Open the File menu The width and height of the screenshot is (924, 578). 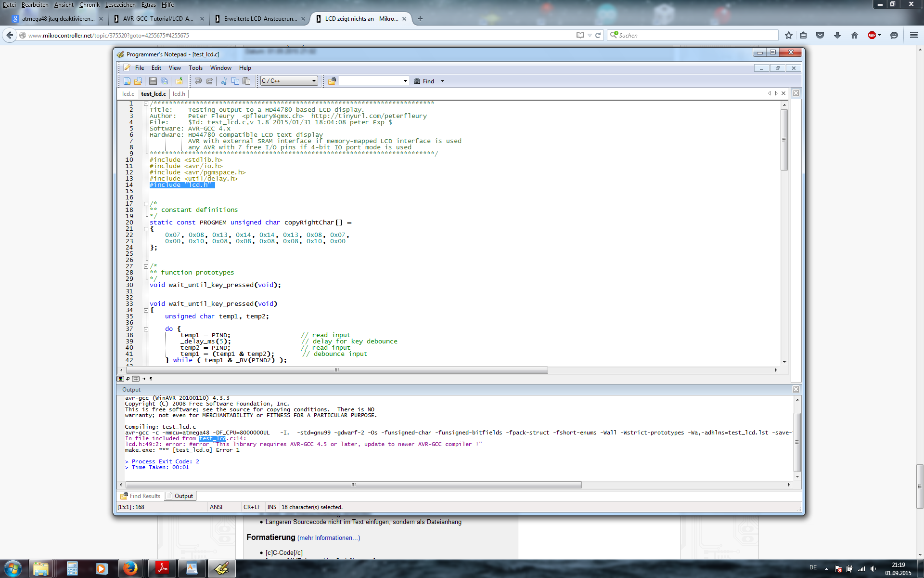pyautogui.click(x=140, y=68)
